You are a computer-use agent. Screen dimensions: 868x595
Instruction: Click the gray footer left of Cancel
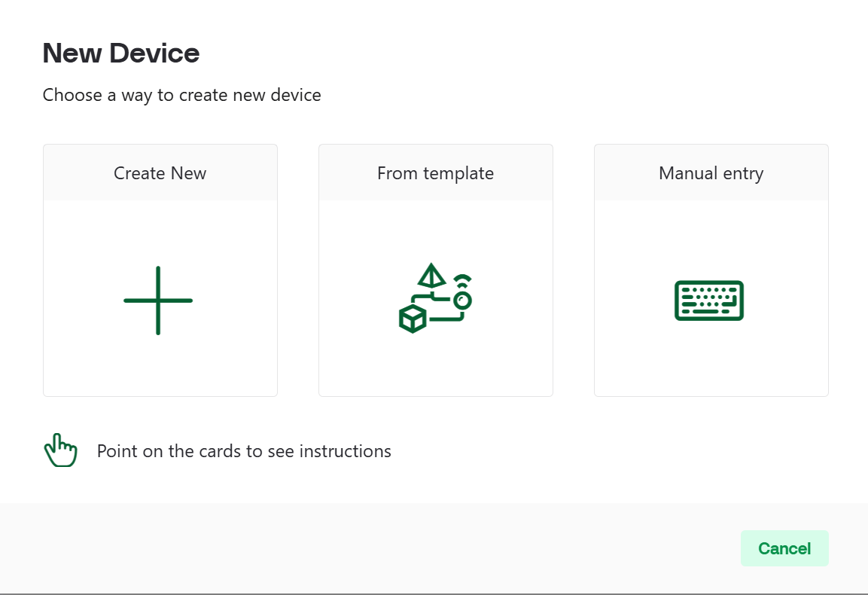(376, 548)
